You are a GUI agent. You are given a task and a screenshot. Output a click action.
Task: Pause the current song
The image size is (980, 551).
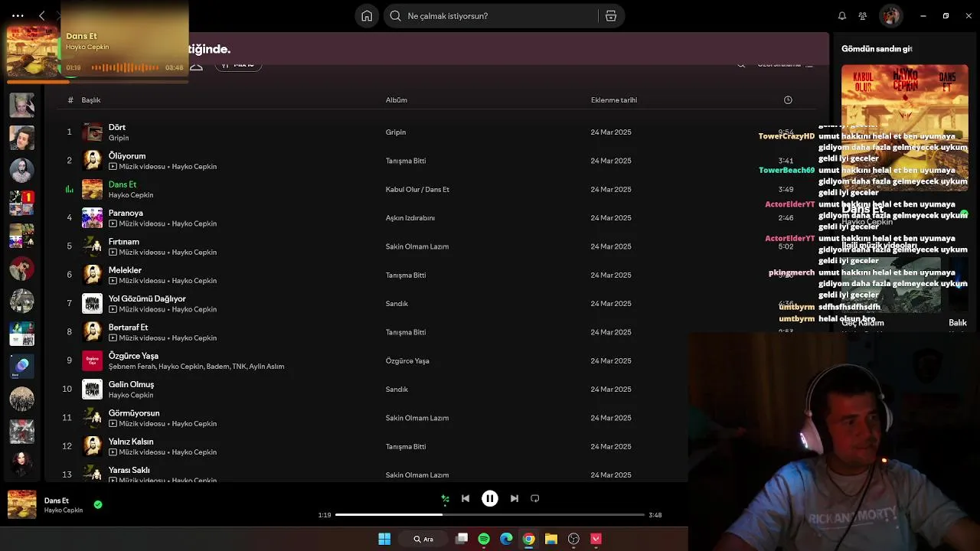pos(490,498)
